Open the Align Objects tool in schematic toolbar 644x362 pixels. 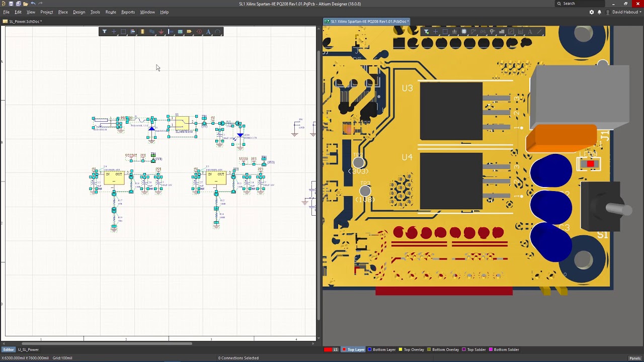(133, 32)
